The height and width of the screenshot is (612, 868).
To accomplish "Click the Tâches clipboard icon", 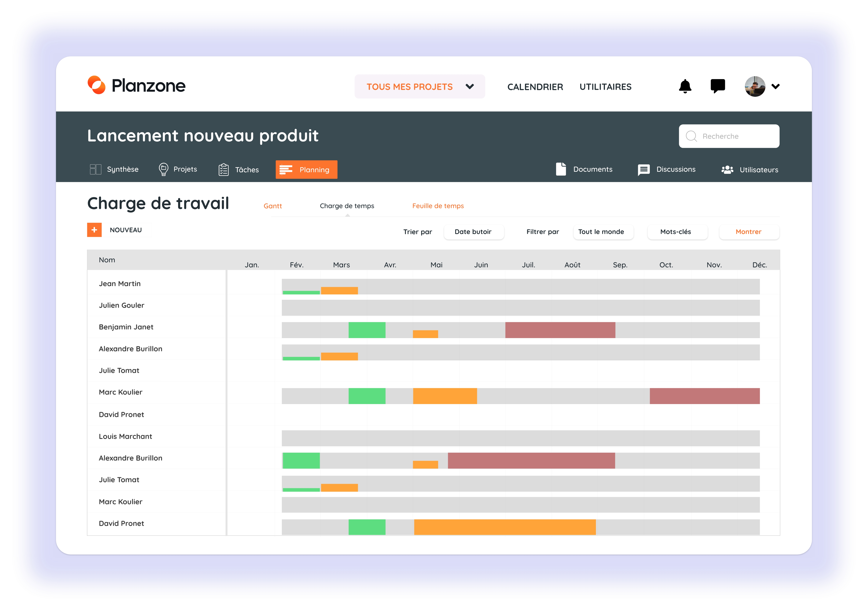I will pyautogui.click(x=223, y=170).
